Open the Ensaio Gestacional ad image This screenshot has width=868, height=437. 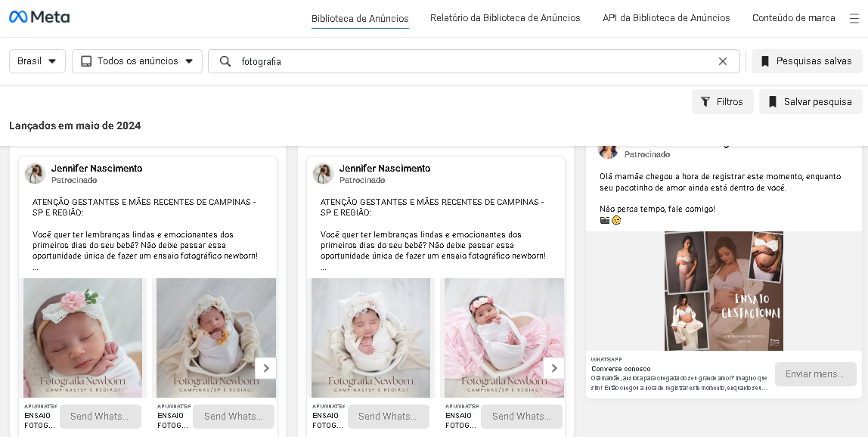point(724,291)
